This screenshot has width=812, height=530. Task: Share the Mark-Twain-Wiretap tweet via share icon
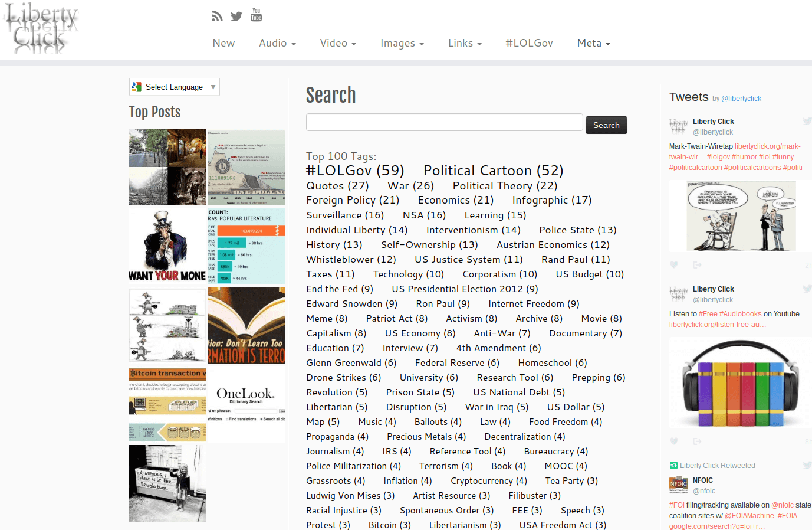point(697,265)
